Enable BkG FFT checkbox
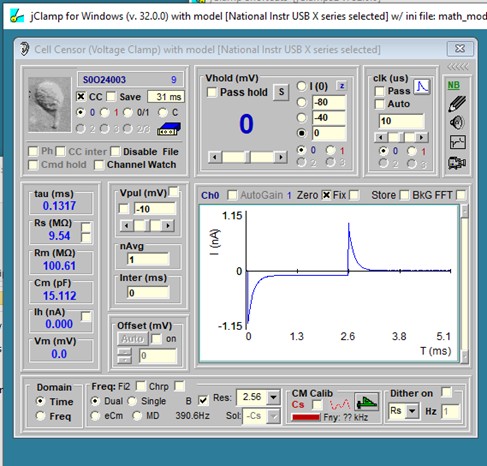This screenshot has width=487, height=466. point(461,195)
